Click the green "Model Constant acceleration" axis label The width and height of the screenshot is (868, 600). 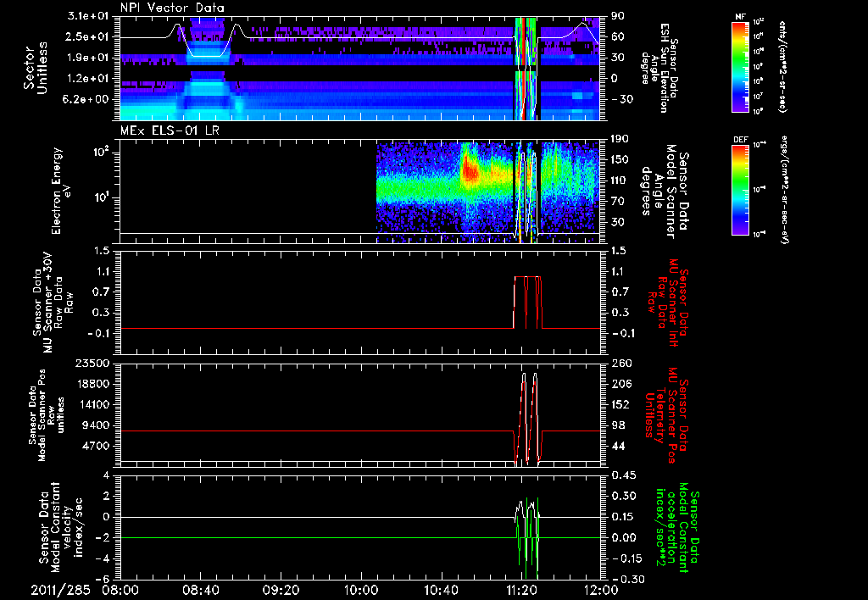coord(676,528)
